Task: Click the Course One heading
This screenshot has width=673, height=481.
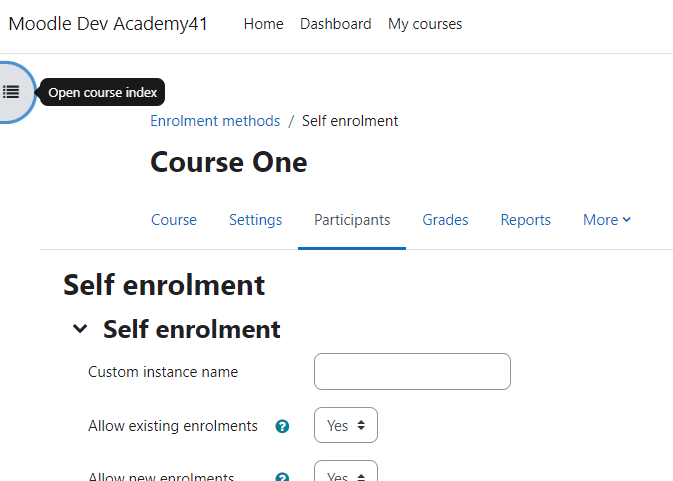Action: (x=229, y=162)
